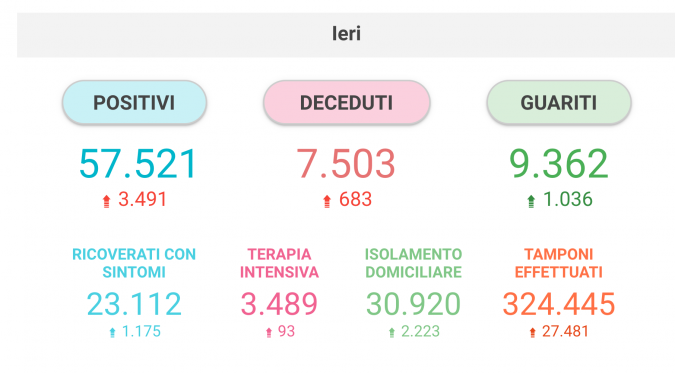Screen dimensions: 675x373
Task: Open the Tamponi effettuati label
Action: 559,263
